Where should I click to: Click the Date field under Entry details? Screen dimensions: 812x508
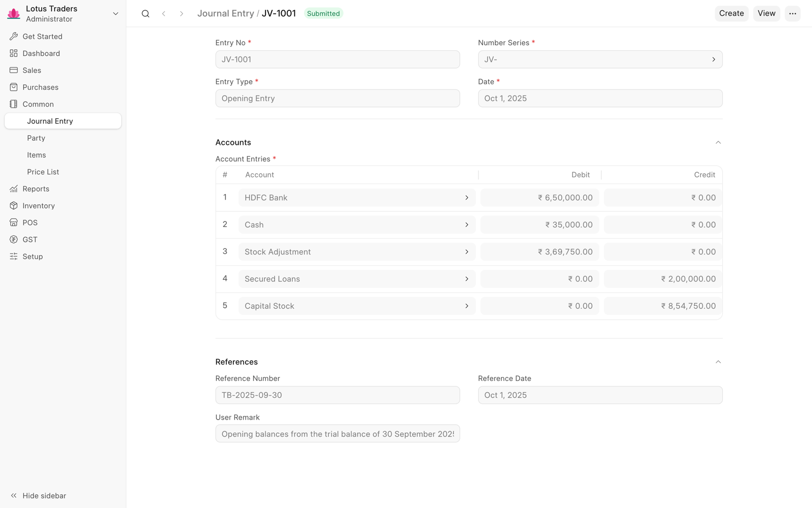[600, 99]
